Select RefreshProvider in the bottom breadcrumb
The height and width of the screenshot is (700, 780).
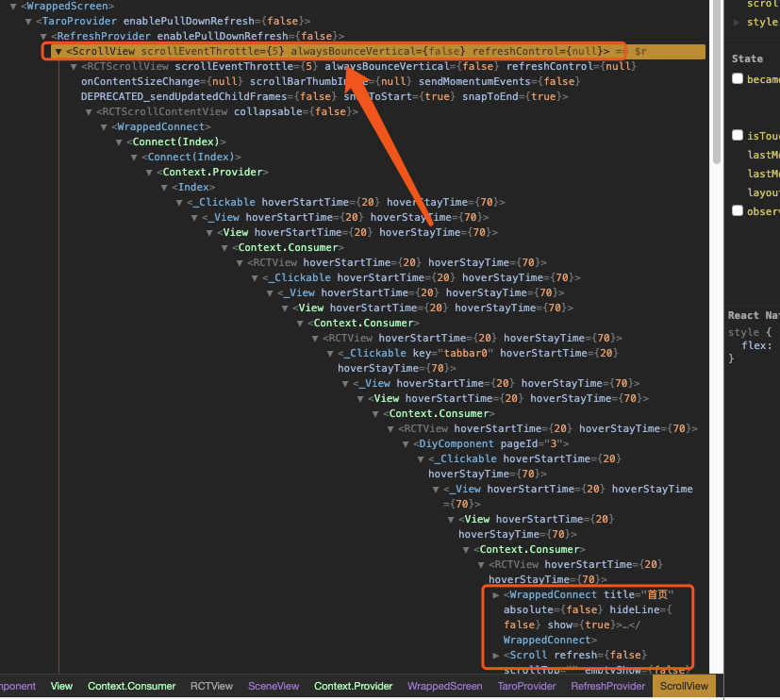608,686
